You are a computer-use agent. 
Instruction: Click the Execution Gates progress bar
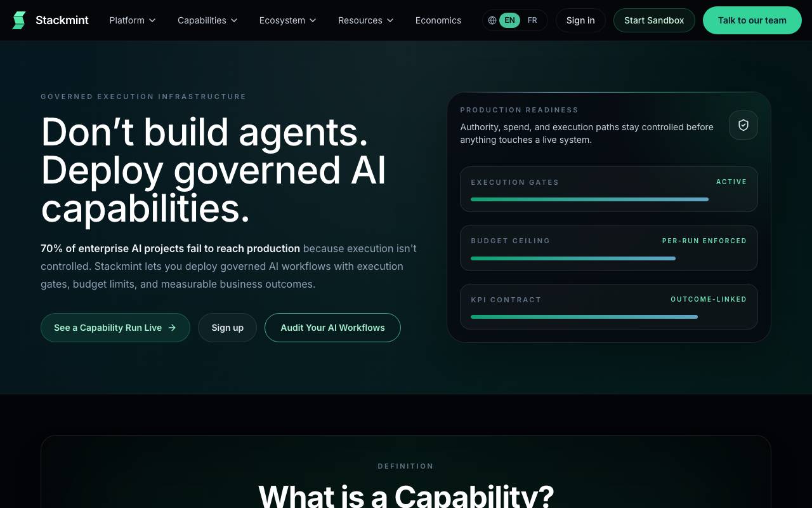[589, 199]
